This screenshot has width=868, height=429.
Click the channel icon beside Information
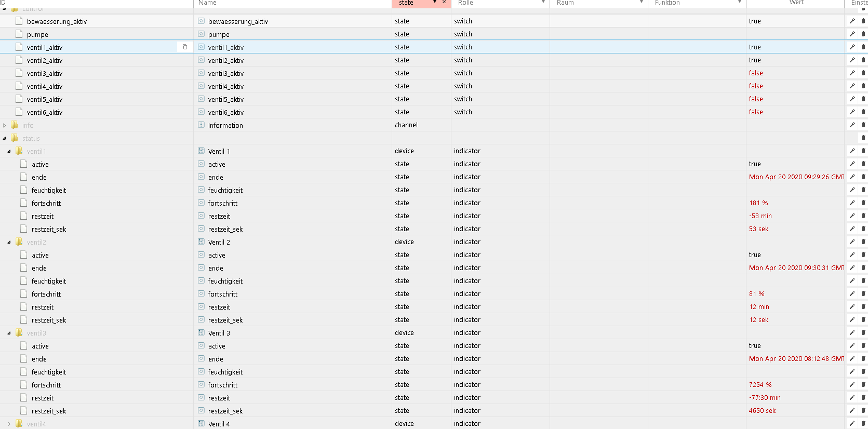tap(201, 125)
